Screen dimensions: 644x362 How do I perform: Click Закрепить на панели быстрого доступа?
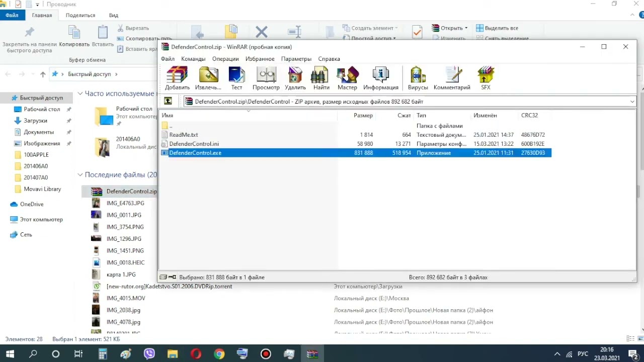coord(29,39)
